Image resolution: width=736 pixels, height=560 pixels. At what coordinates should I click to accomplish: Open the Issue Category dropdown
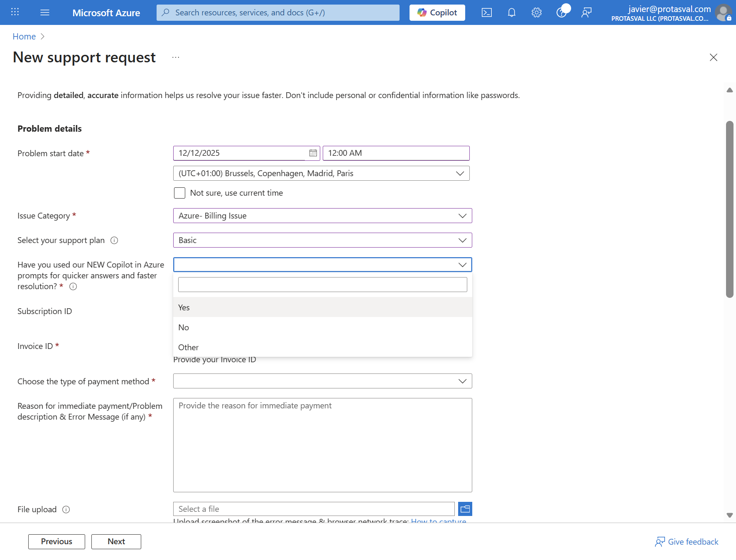click(x=323, y=216)
